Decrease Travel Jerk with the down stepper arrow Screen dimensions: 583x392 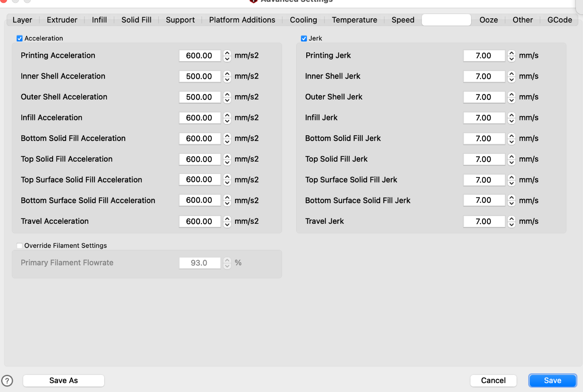click(511, 225)
